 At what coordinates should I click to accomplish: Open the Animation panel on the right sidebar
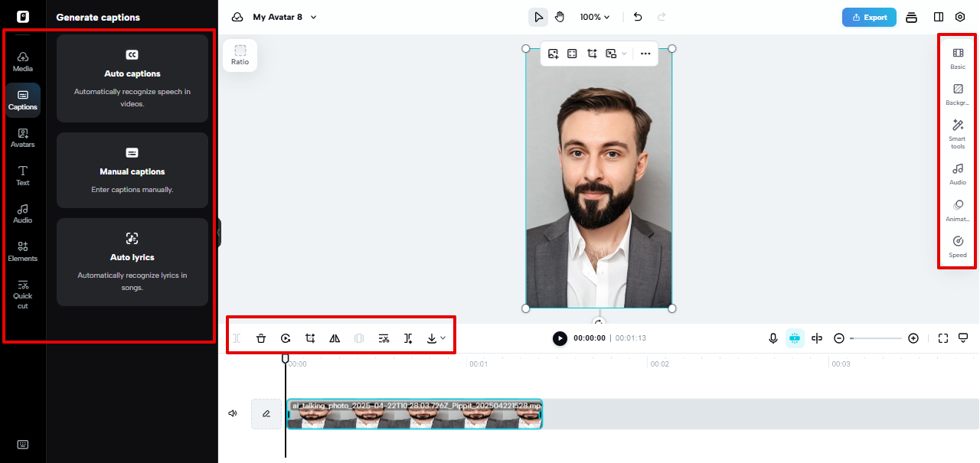click(x=957, y=209)
